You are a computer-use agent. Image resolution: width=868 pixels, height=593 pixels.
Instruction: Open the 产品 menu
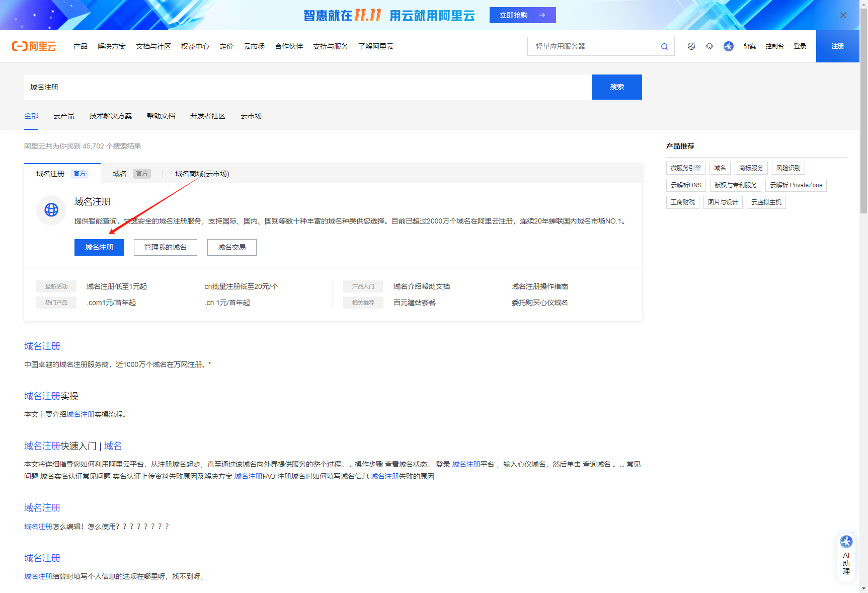81,46
